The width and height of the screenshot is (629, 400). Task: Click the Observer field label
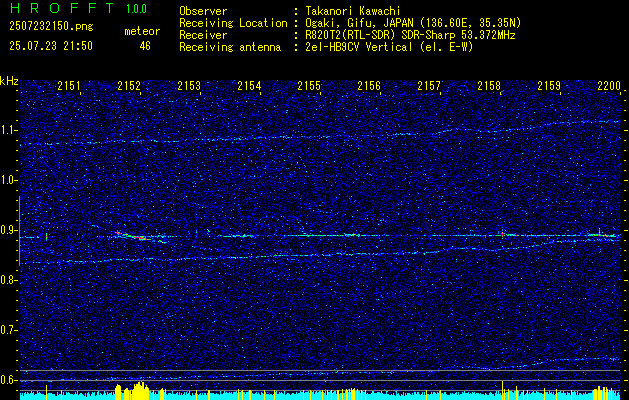203,11
